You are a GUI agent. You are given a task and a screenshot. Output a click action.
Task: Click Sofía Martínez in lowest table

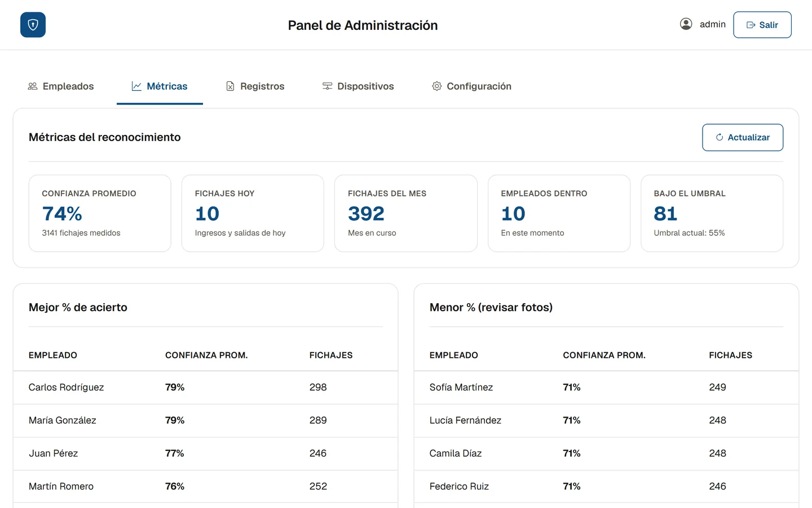click(x=461, y=387)
